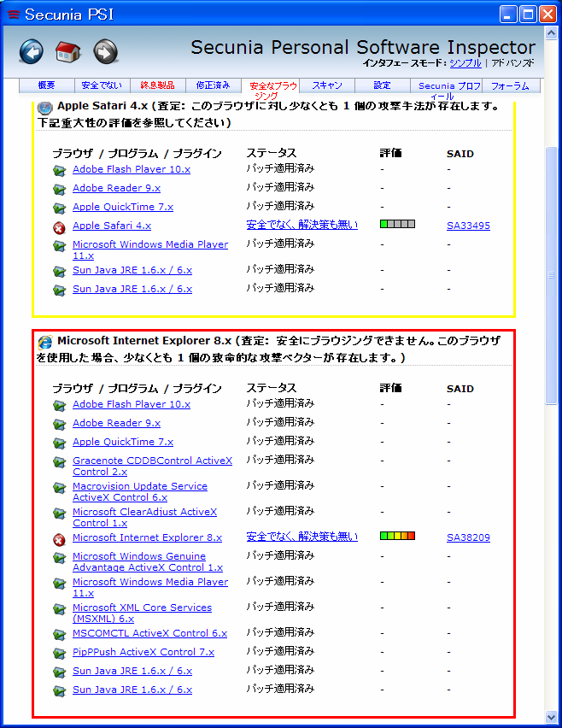
Task: Click the vertical scrollbar thumb
Action: point(552,276)
